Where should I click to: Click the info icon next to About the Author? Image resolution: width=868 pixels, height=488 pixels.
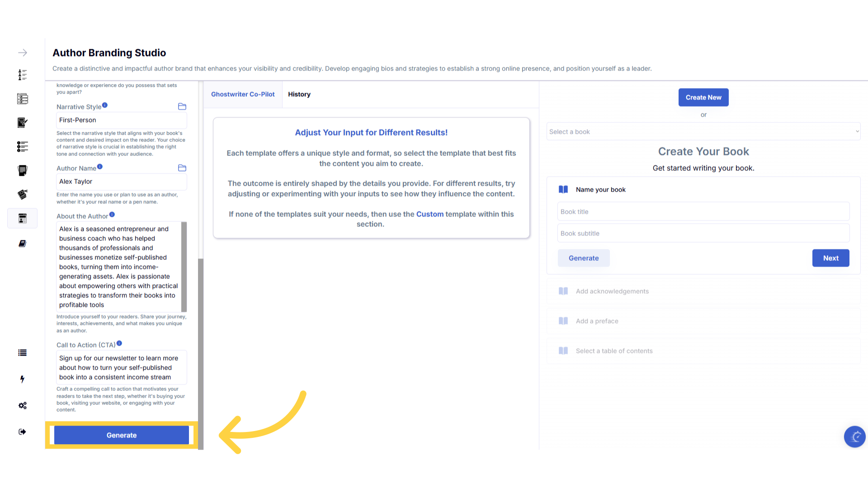pyautogui.click(x=112, y=215)
